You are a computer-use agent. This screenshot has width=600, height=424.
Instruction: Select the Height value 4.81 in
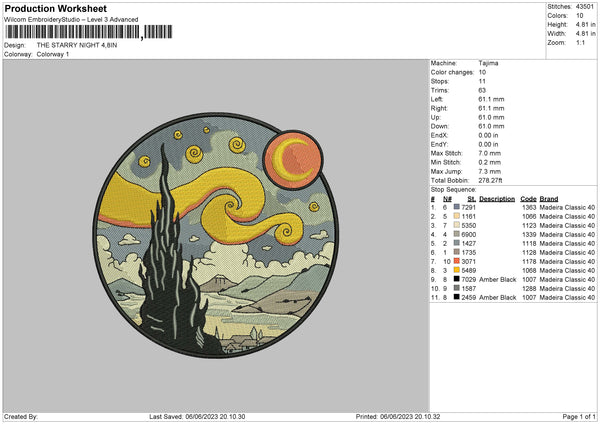point(585,24)
